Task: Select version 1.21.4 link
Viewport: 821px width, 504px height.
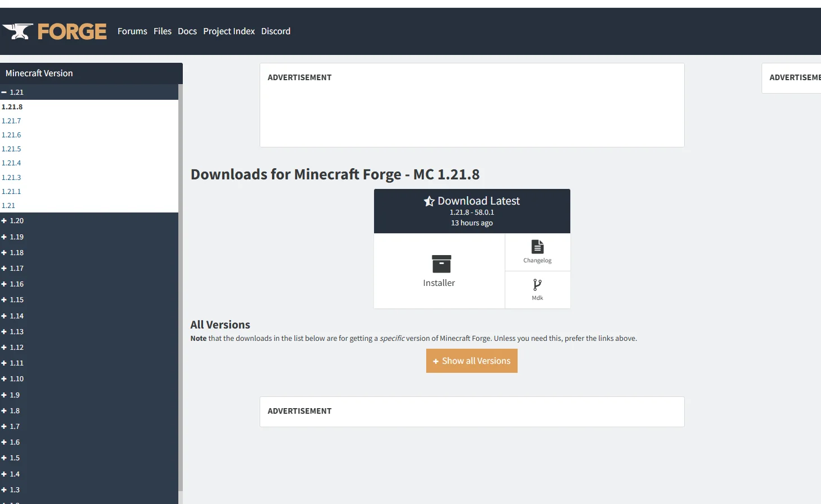Action: [11, 163]
